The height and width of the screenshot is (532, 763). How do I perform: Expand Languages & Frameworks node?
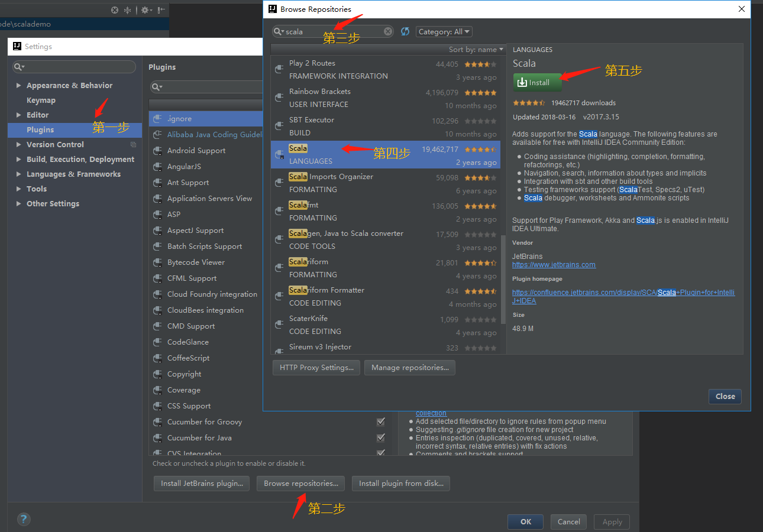(19, 174)
